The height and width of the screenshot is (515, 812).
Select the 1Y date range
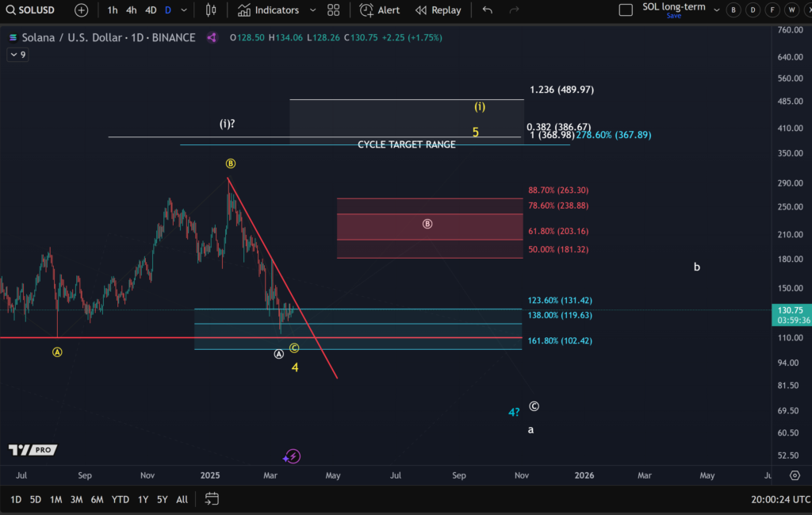(143, 499)
